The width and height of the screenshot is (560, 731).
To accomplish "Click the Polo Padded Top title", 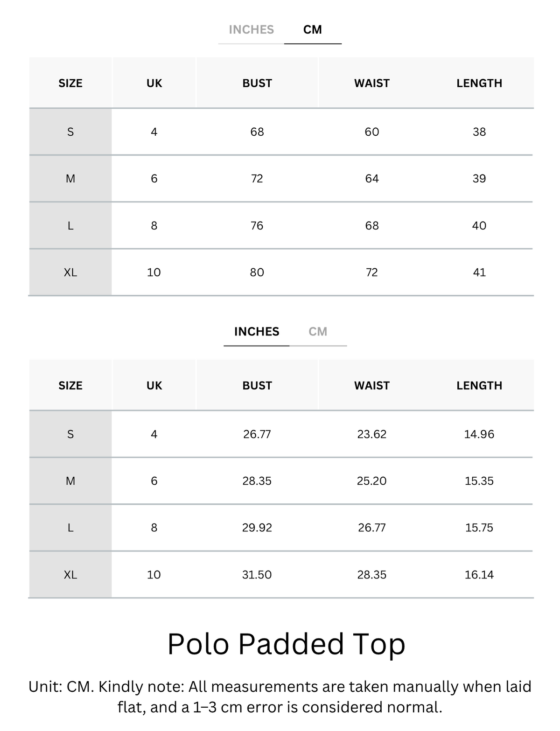I will pyautogui.click(x=286, y=644).
